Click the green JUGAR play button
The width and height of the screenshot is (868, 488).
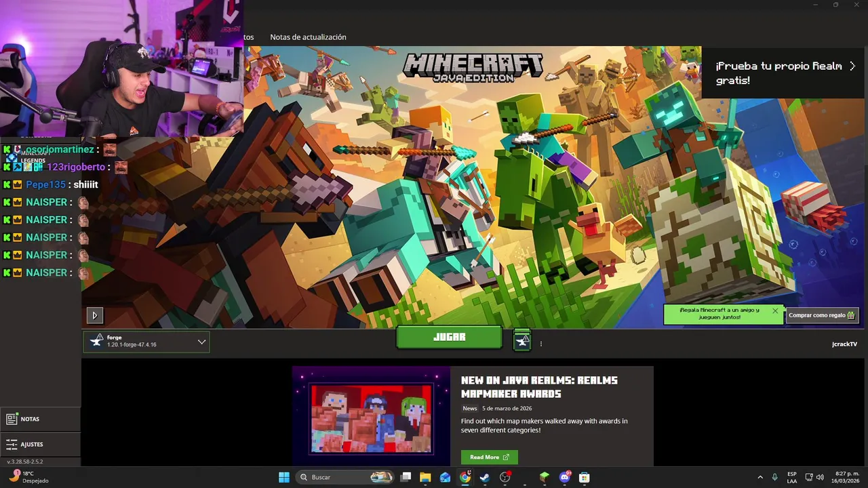(x=449, y=337)
